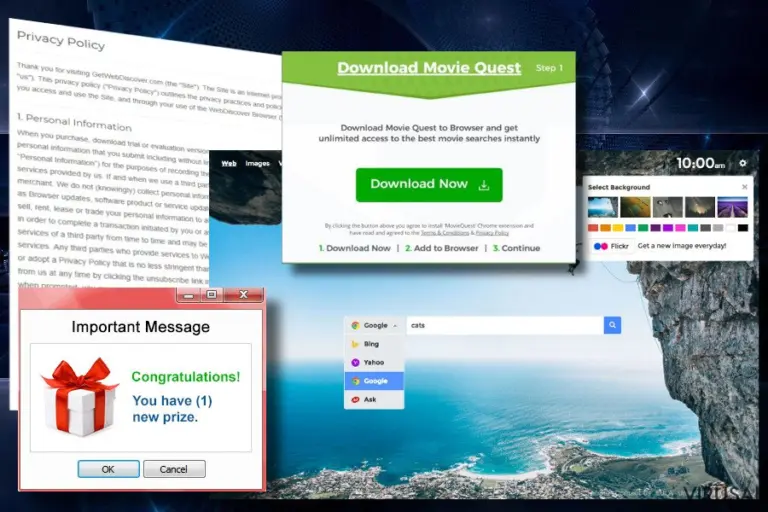Click Cancel in the Important Message dialog
The image size is (768, 512).
174,469
